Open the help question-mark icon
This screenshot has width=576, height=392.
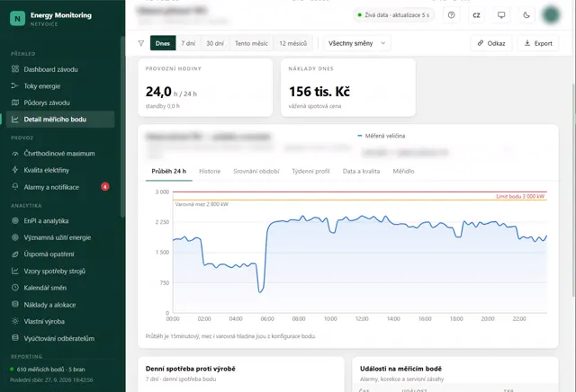[x=452, y=15]
